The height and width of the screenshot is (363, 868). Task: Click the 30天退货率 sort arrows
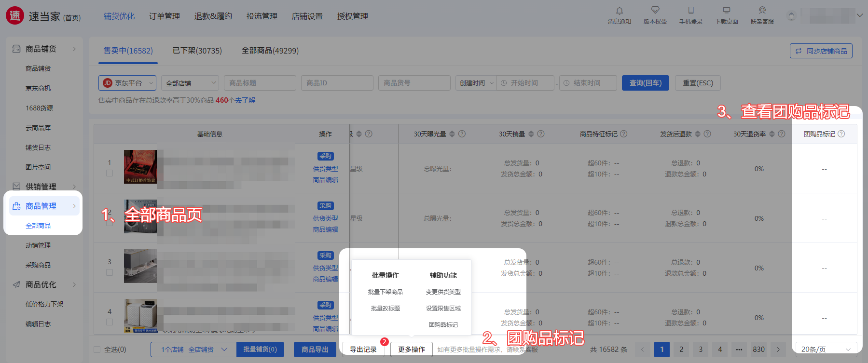(x=772, y=134)
